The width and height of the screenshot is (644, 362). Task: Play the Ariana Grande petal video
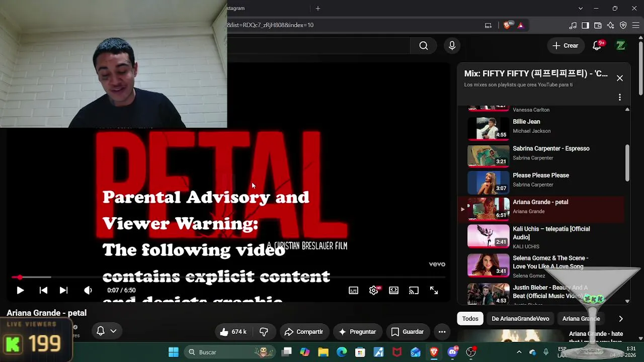pos(20,290)
